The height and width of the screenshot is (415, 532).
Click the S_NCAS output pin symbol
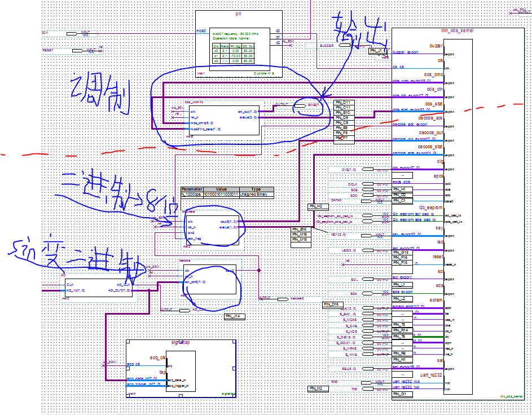click(x=368, y=320)
